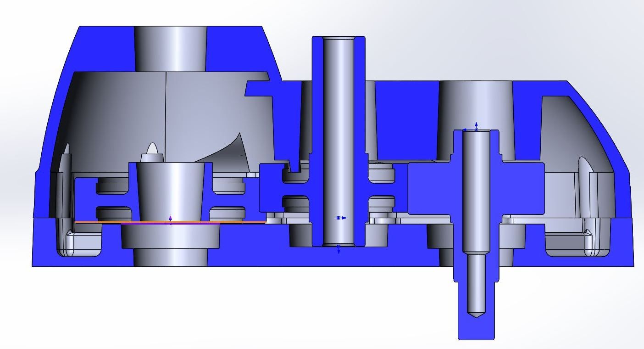Click the origin marker on the orange line
The height and width of the screenshot is (349, 644).
pos(171,221)
